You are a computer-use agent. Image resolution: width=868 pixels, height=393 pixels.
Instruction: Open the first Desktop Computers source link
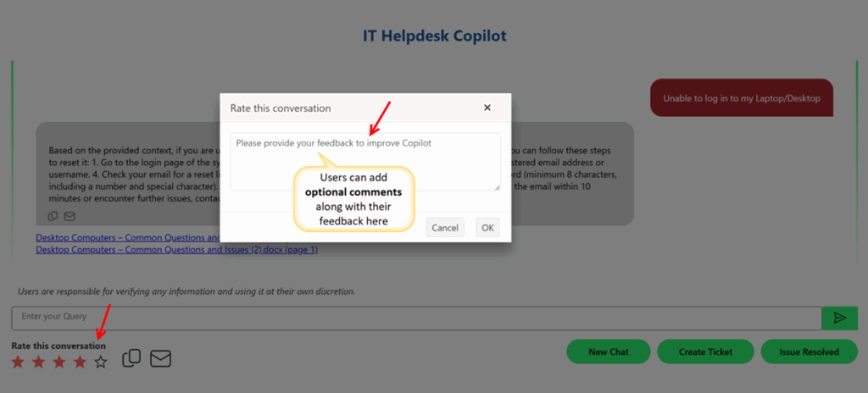coord(128,238)
